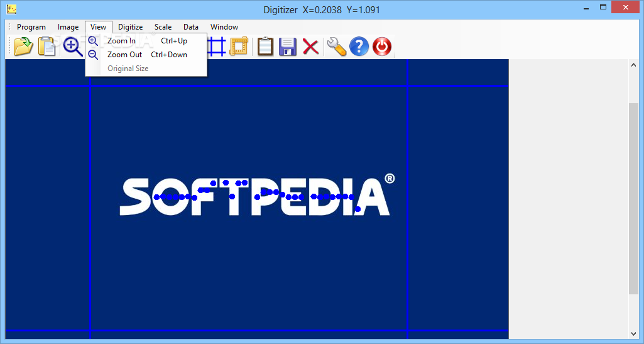Click the blue grid axes toolbar icon
This screenshot has width=644, height=344.
(216, 46)
